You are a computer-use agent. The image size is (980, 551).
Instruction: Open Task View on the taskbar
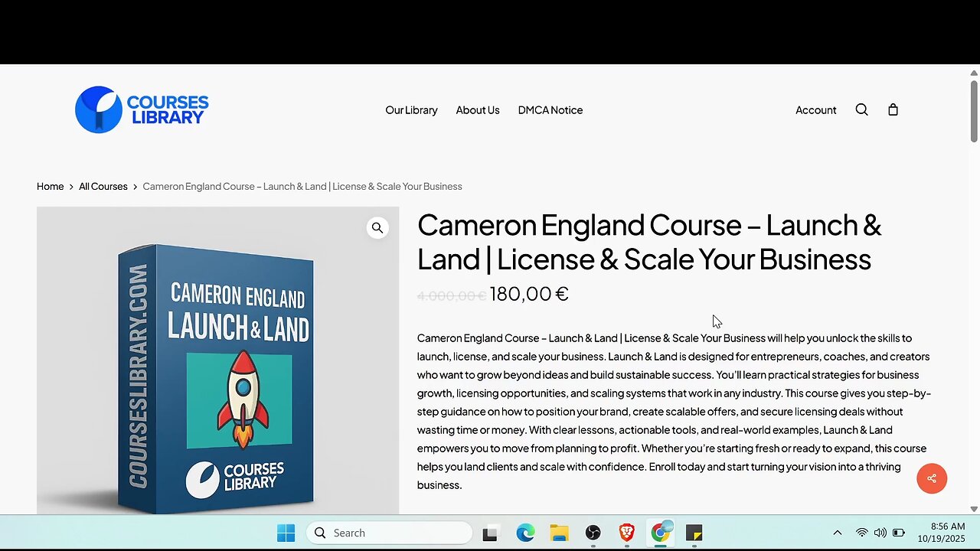pyautogui.click(x=490, y=533)
